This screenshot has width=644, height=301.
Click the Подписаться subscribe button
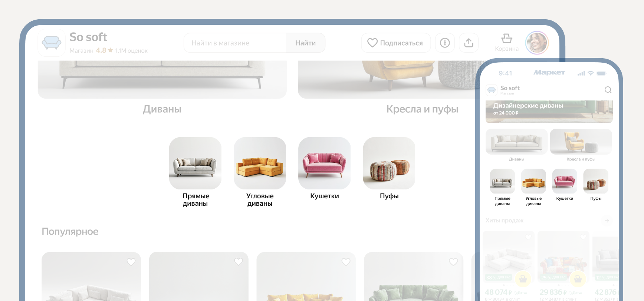coord(396,43)
